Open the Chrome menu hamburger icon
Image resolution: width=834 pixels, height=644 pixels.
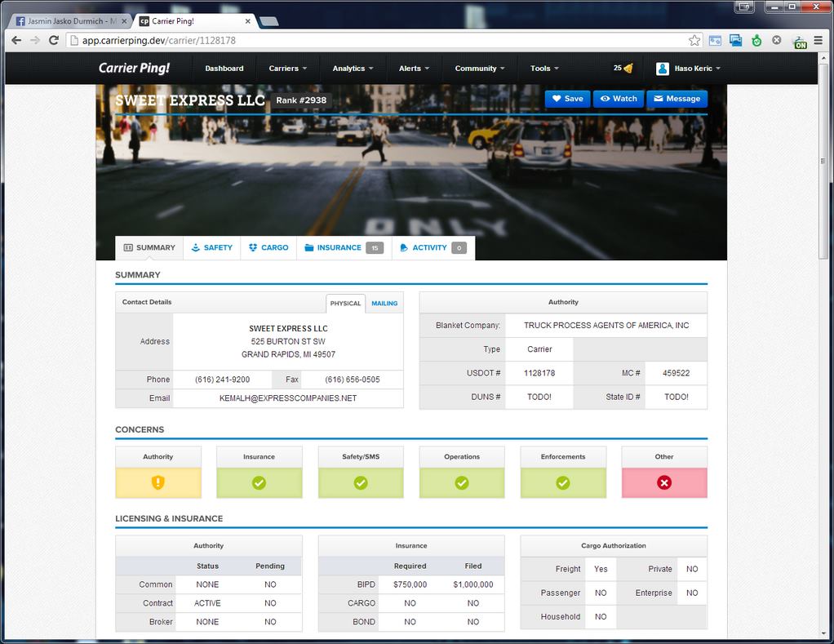coord(818,41)
